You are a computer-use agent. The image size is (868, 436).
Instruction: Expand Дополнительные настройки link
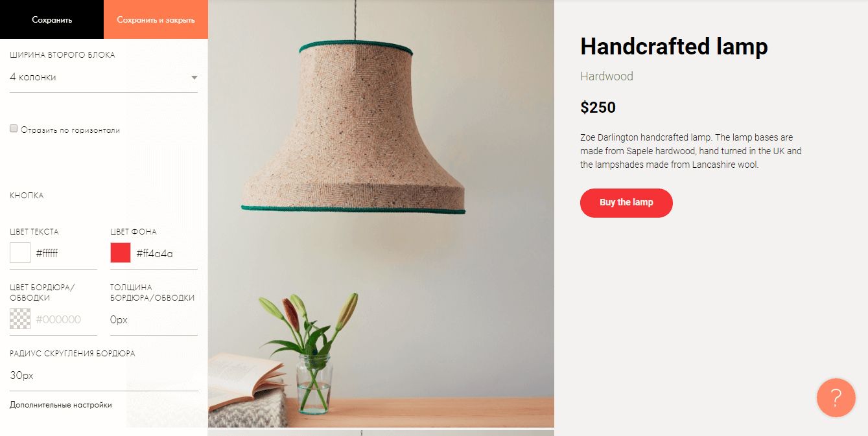61,405
